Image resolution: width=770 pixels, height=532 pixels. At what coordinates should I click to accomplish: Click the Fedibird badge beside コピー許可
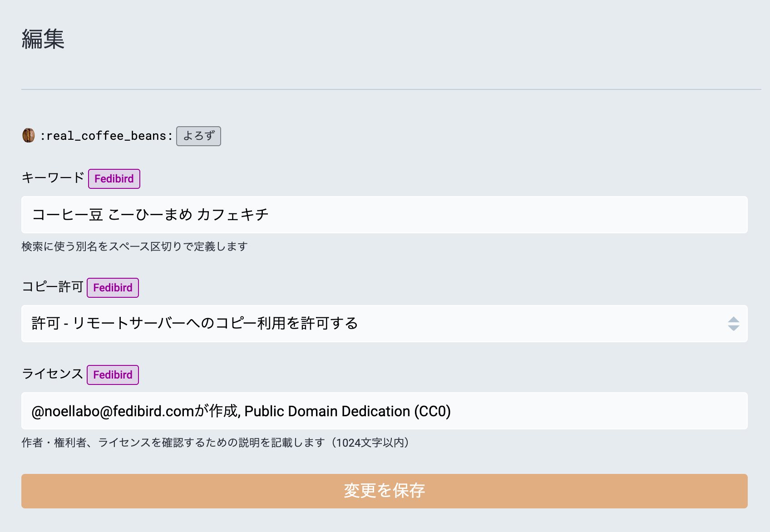[x=113, y=288]
